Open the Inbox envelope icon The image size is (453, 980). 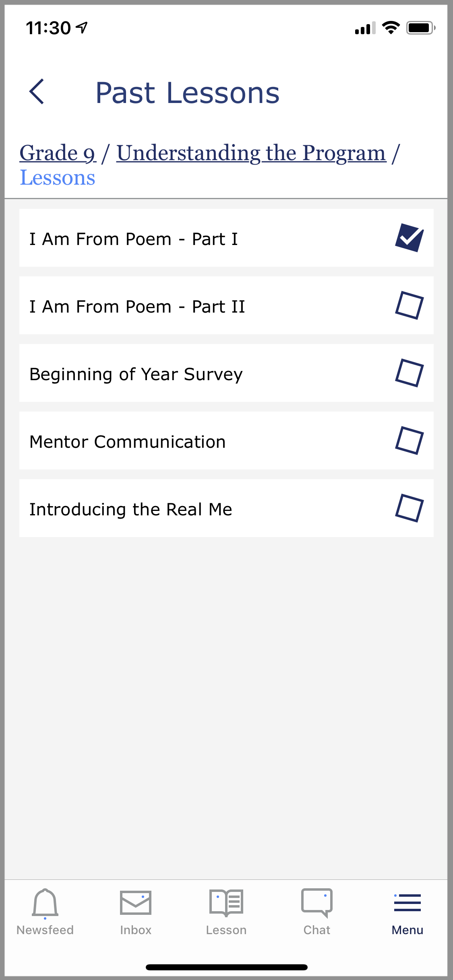[x=136, y=902]
